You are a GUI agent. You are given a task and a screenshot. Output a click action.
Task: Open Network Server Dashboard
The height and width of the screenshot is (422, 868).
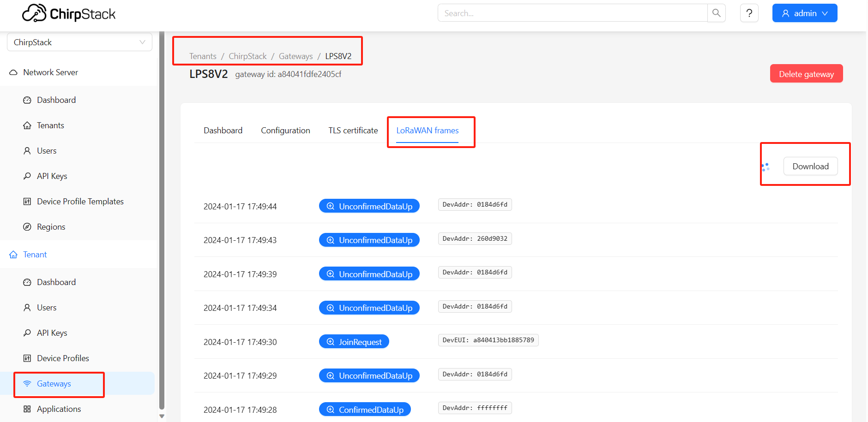point(56,100)
